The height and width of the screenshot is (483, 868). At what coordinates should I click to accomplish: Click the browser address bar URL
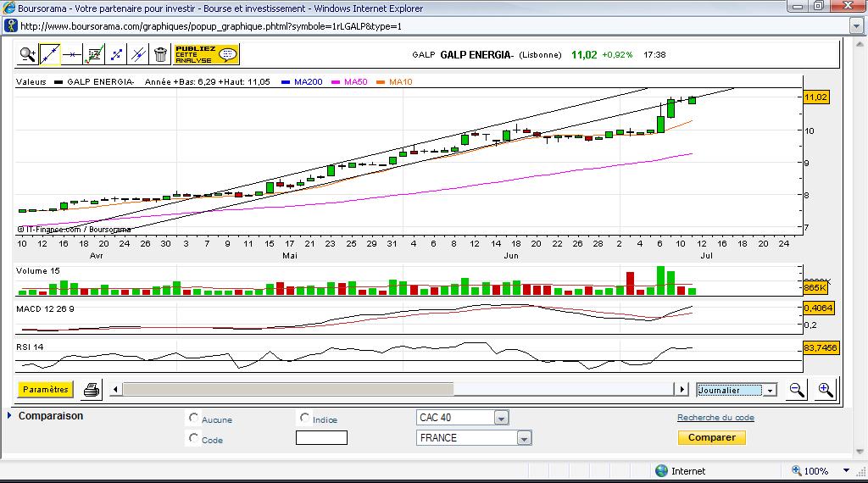click(x=211, y=26)
